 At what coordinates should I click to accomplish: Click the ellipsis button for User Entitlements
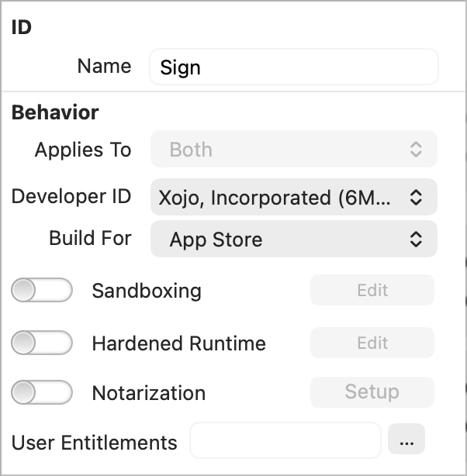[406, 441]
